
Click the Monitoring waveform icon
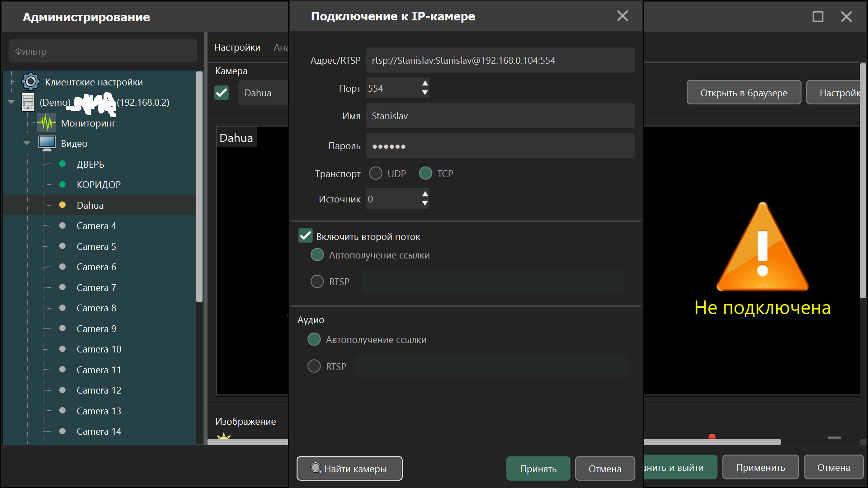point(47,123)
